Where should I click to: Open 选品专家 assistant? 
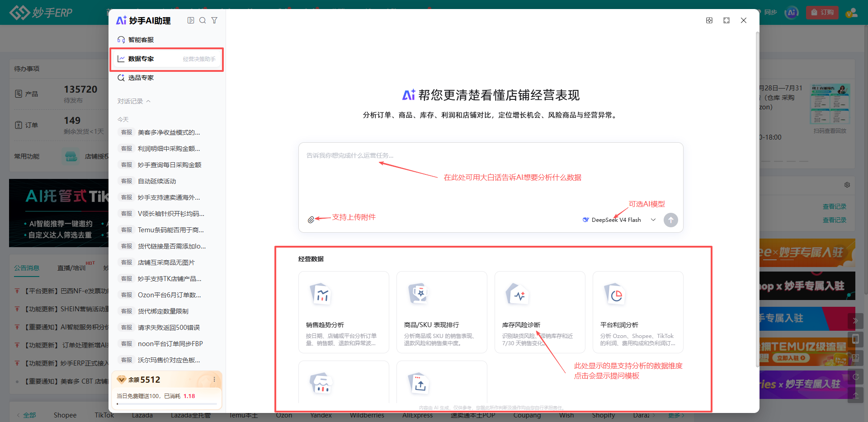click(166, 78)
